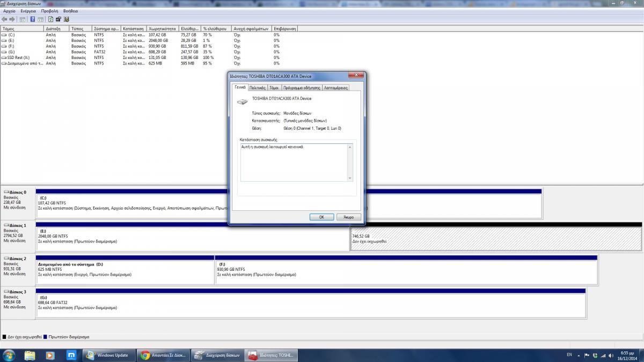Screen dimensions: 644x362
Task: Click the Properties icon next to Refresh
Action: pos(58,19)
